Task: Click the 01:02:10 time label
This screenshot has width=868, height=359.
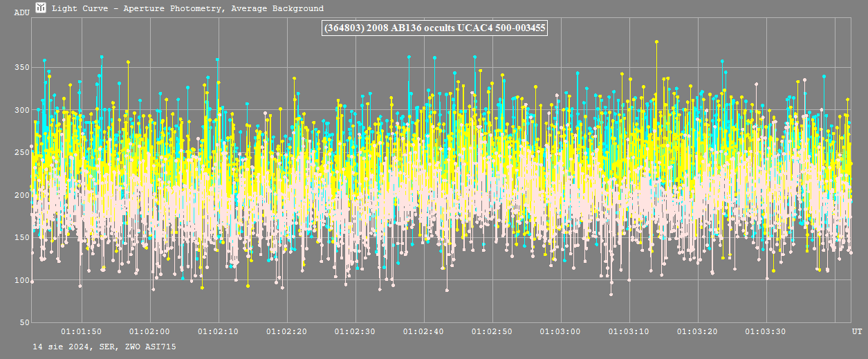Action: pos(219,331)
